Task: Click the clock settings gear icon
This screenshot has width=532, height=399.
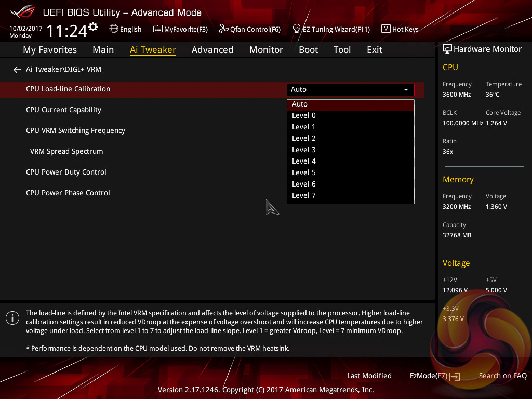Action: click(x=93, y=27)
